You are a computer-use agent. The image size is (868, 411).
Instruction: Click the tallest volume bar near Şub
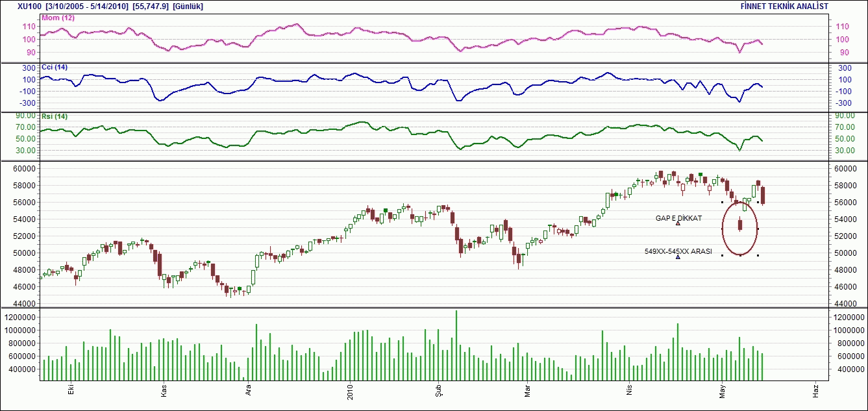(x=456, y=345)
